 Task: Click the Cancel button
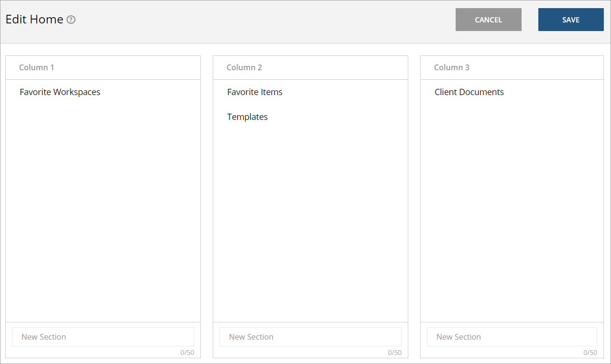tap(488, 20)
